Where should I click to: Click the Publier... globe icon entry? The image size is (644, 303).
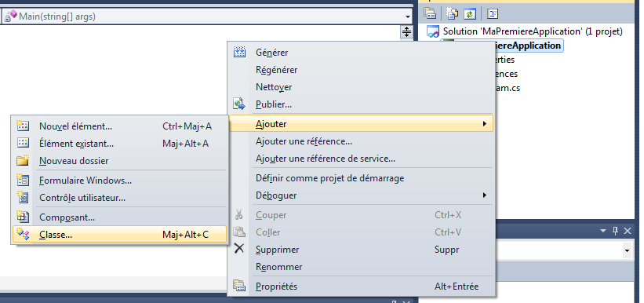362,104
